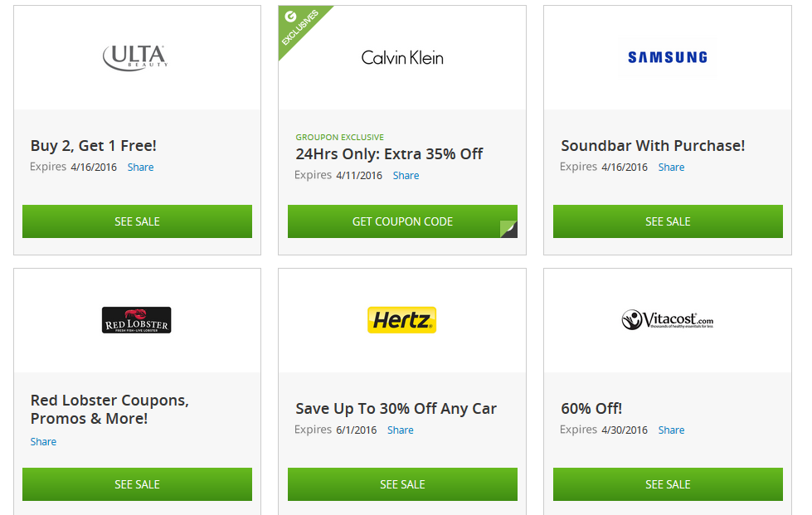Click the peeled corner on coupon button
The height and width of the screenshot is (515, 812).
pyautogui.click(x=508, y=229)
